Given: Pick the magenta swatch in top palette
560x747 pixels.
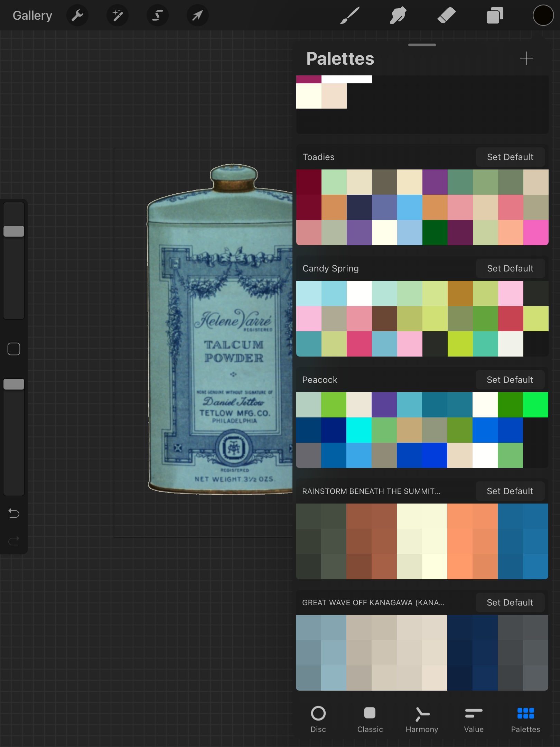Looking at the screenshot, I should pyautogui.click(x=309, y=80).
